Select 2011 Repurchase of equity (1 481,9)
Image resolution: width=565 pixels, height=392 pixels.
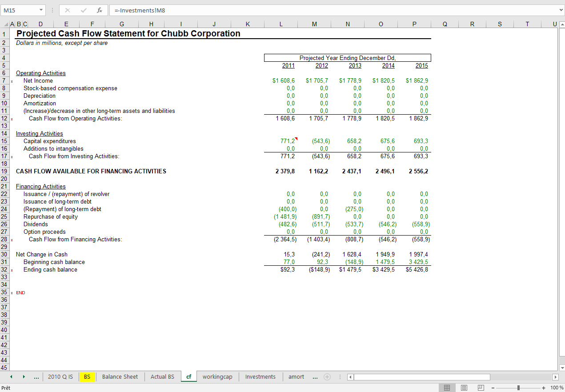click(x=281, y=216)
